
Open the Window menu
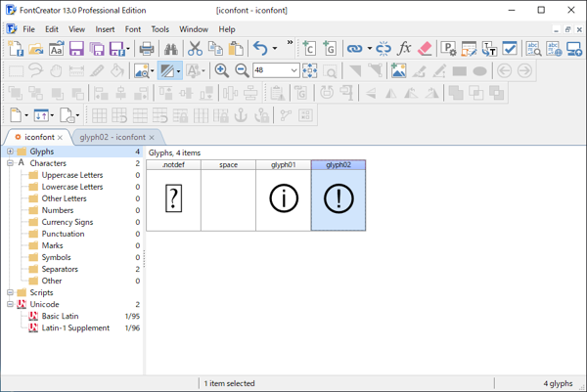pyautogui.click(x=194, y=29)
